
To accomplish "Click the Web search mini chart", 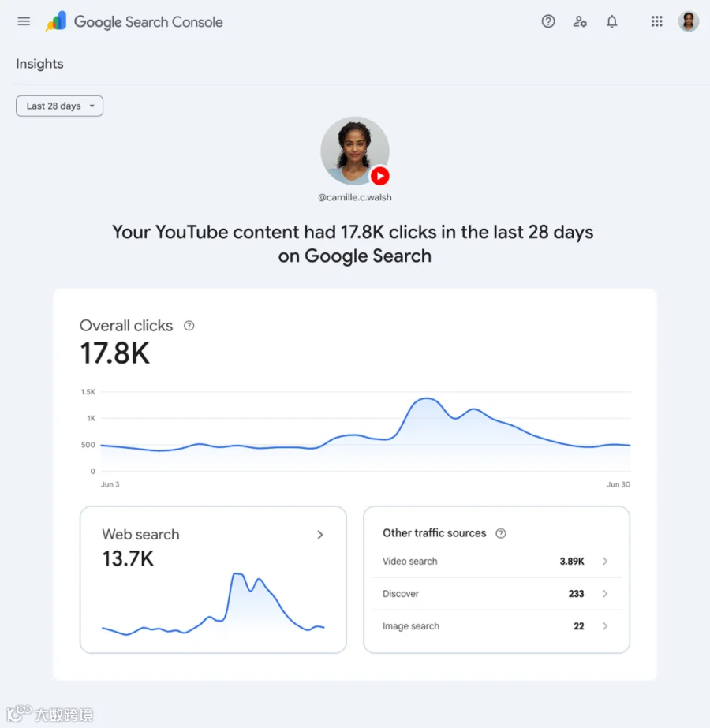I will (213, 603).
